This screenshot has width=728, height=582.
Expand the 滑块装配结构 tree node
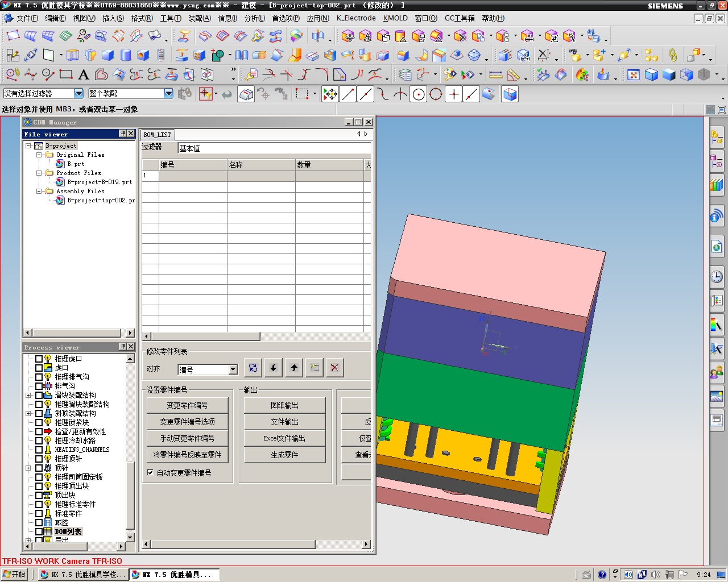(28, 395)
